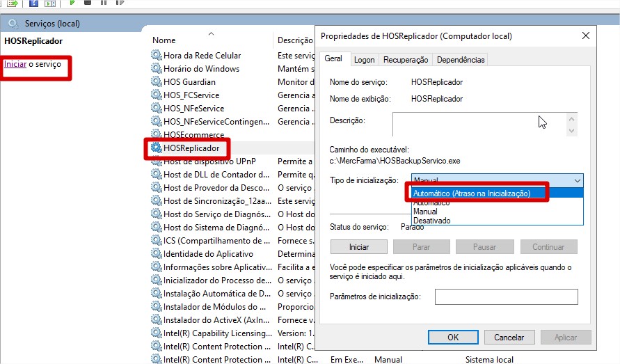Click the gear icon beside HOS_FCService
Screen dimensions: 620x364
tap(157, 95)
